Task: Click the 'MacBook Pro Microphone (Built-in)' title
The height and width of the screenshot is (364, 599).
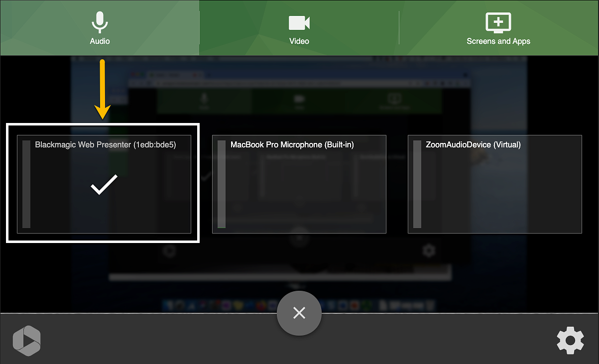Action: tap(292, 144)
